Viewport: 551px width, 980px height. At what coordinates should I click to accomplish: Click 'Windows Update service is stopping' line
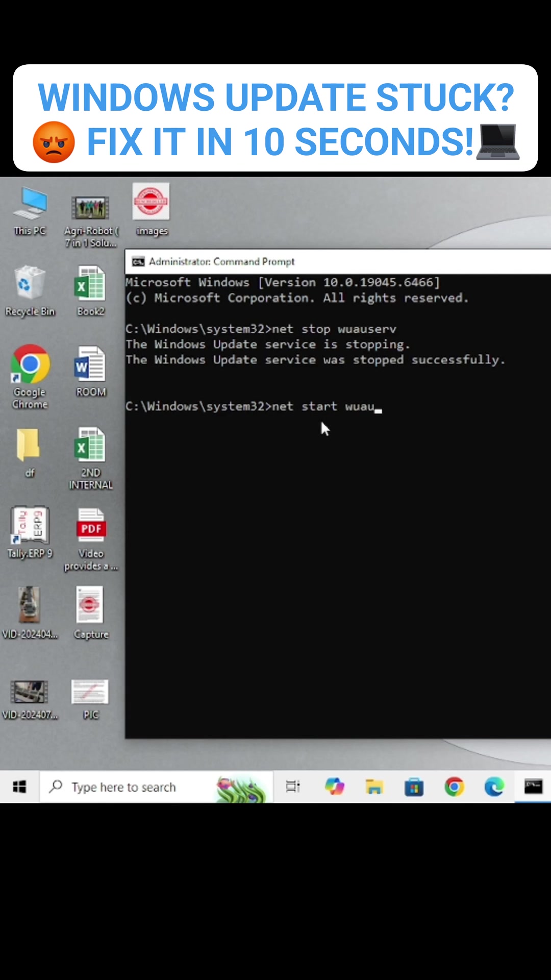pyautogui.click(x=268, y=345)
